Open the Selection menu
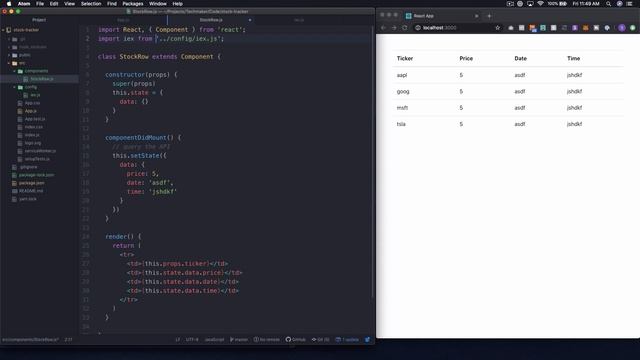Image resolution: width=640 pixels, height=360 pixels. point(91,4)
